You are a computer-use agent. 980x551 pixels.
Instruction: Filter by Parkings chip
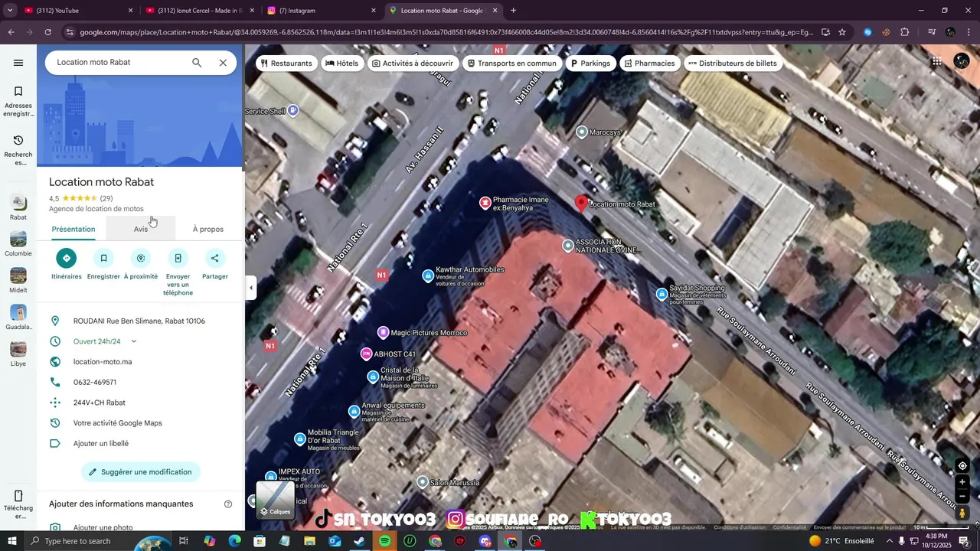590,64
